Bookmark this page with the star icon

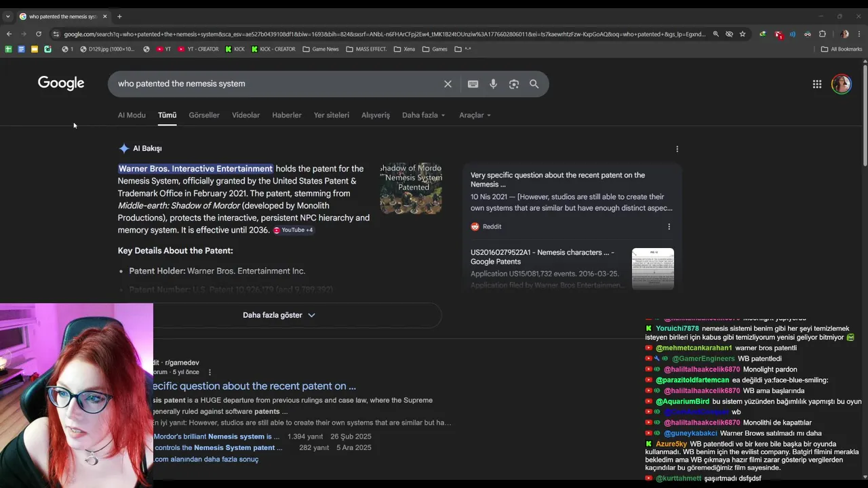click(743, 34)
